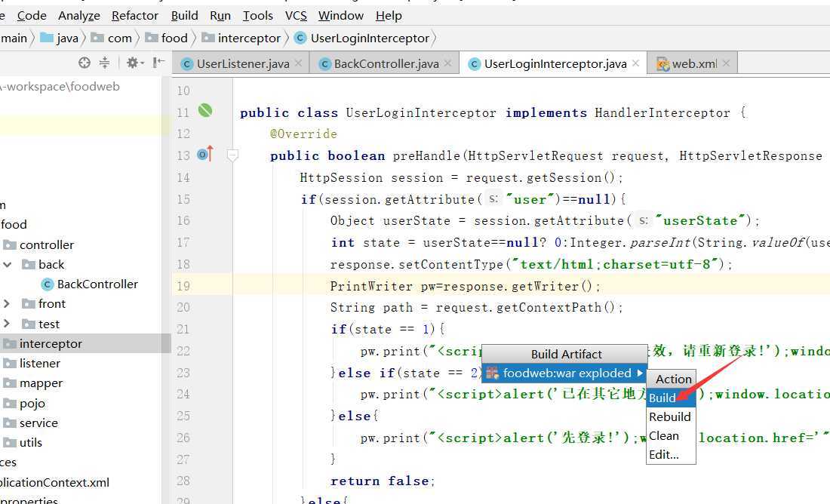
Task: Click "return false;" on line 28
Action: click(383, 481)
